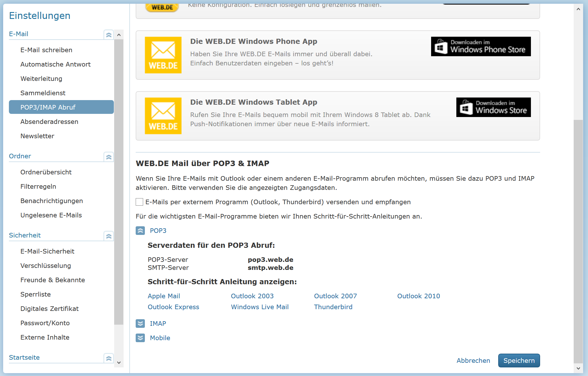Collapse the Sicherheit section arrow icon
This screenshot has height=376, width=588.
109,236
